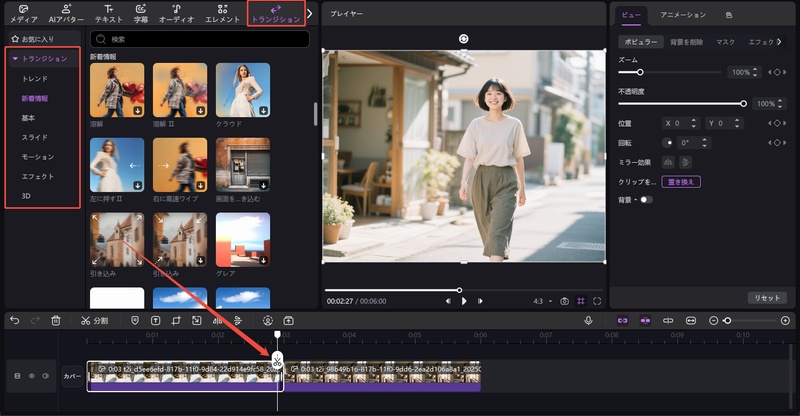
Task: Click the player progress bar knob
Action: (x=459, y=290)
